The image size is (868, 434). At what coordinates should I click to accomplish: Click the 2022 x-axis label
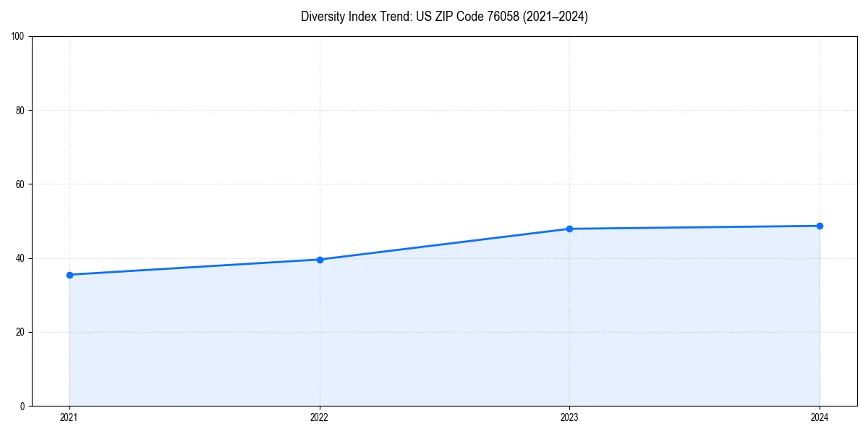coord(319,417)
